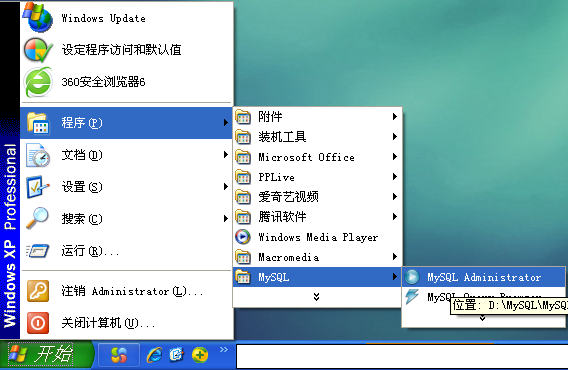Open 360安全浏览器6 from the Start menu

pos(127,82)
